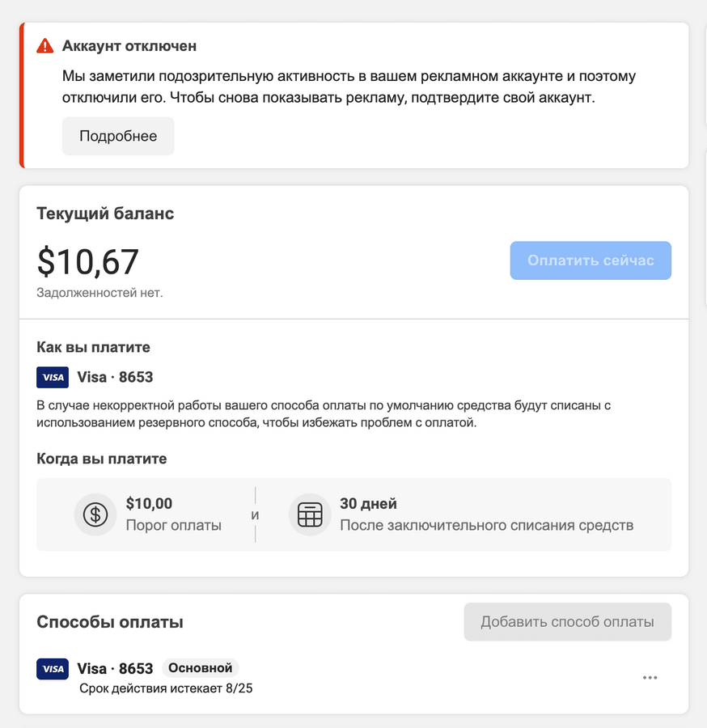
Task: Click the Текущий баланс heading
Action: pos(105,214)
